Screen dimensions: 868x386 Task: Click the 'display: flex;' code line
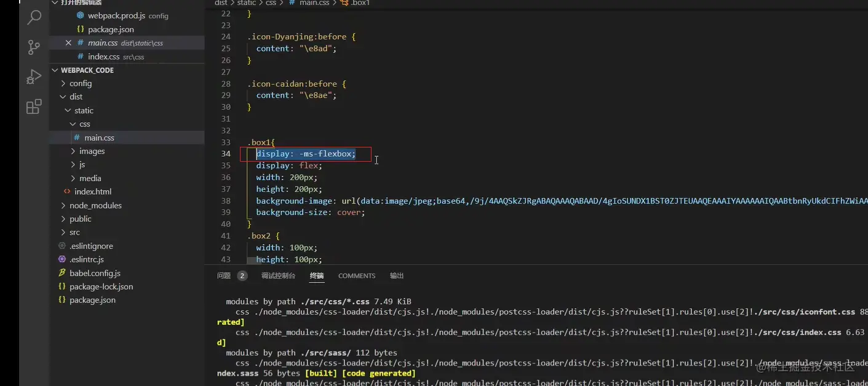pos(289,165)
